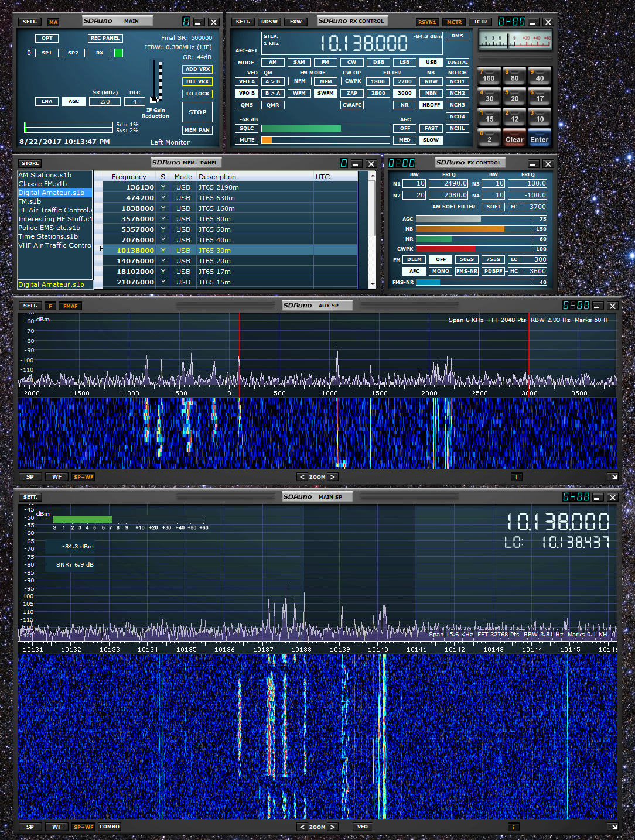635x840 pixels.
Task: Click STORE in the Memory Panel
Action: (30, 163)
